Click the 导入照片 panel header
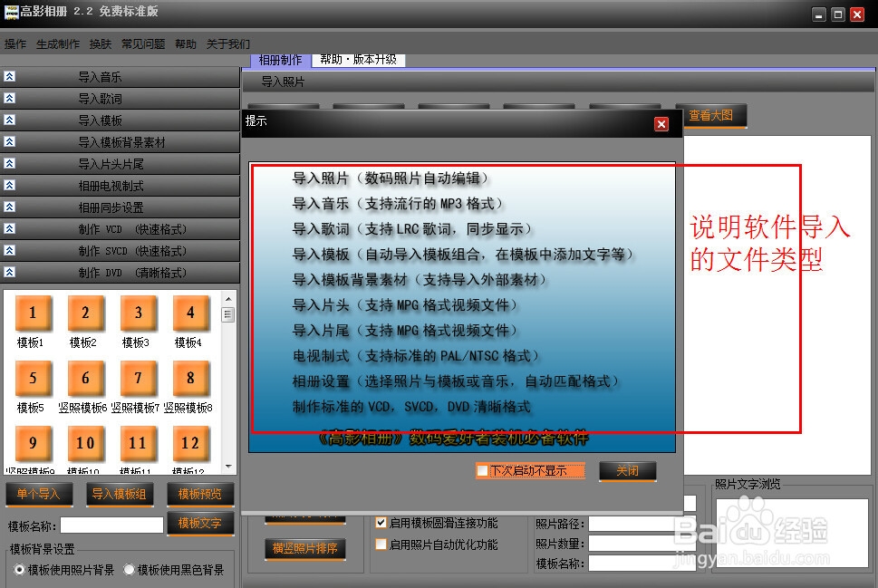 tap(558, 82)
